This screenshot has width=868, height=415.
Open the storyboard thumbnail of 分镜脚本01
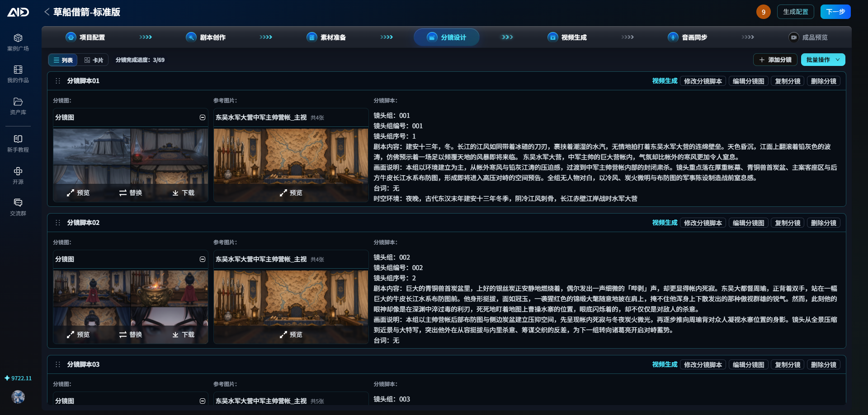click(131, 156)
